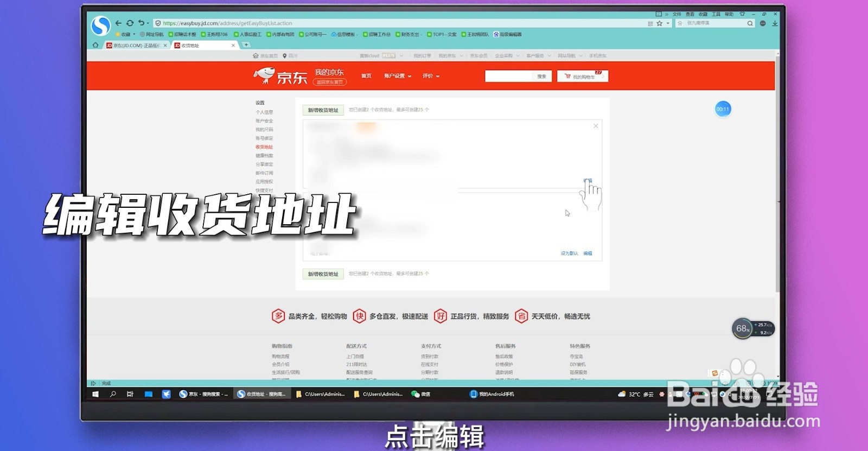Expand the 企业采购 dropdown

coord(507,56)
